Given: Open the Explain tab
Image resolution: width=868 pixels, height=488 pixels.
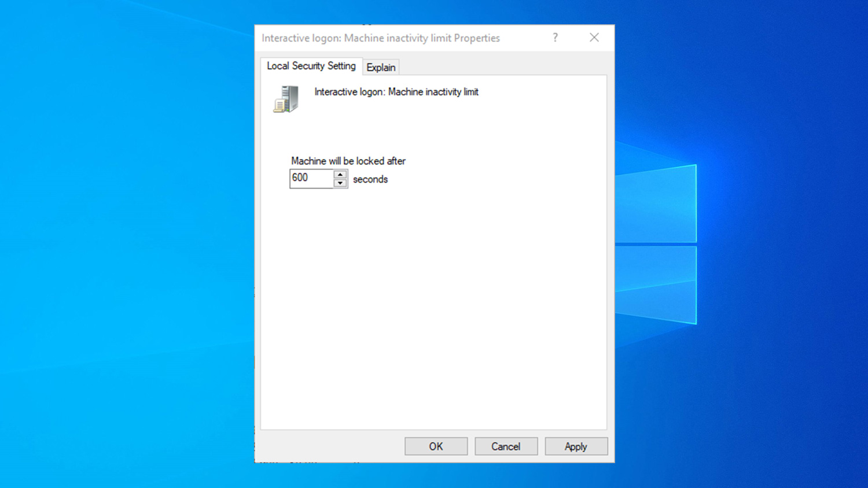Looking at the screenshot, I should tap(381, 67).
